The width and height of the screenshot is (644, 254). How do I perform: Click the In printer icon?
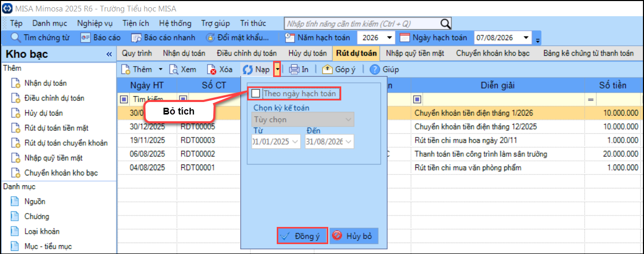(x=294, y=69)
